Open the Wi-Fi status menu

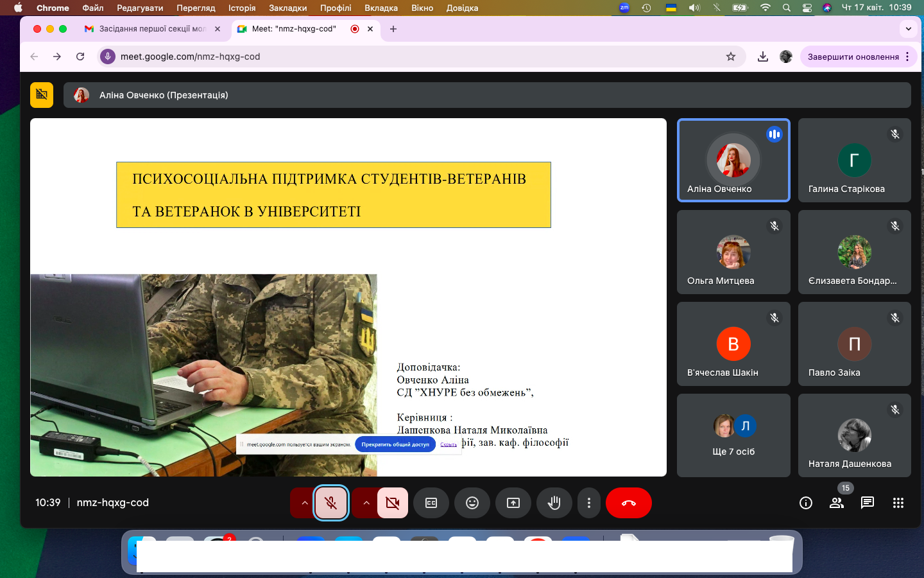point(765,8)
